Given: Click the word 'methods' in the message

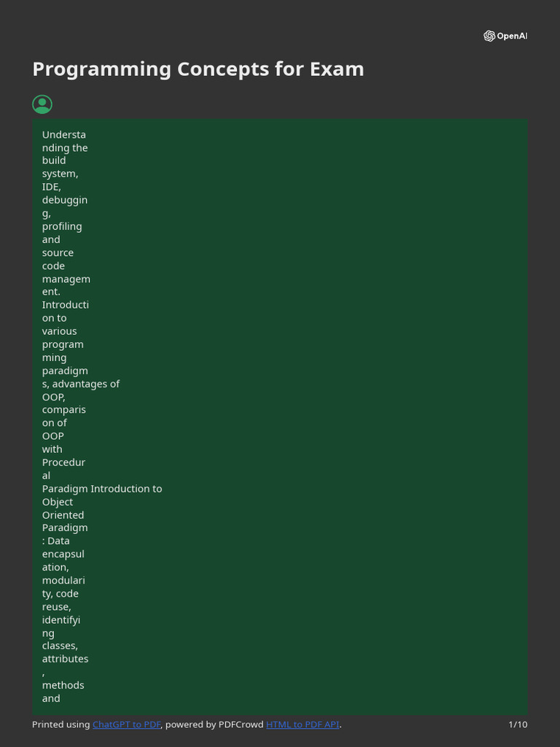Looking at the screenshot, I should (x=63, y=685).
